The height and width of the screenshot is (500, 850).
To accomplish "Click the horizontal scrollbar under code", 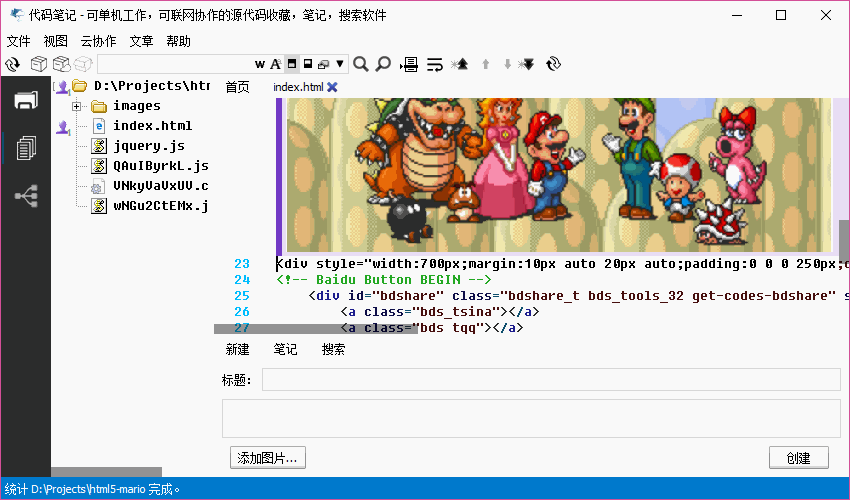I will (315, 329).
